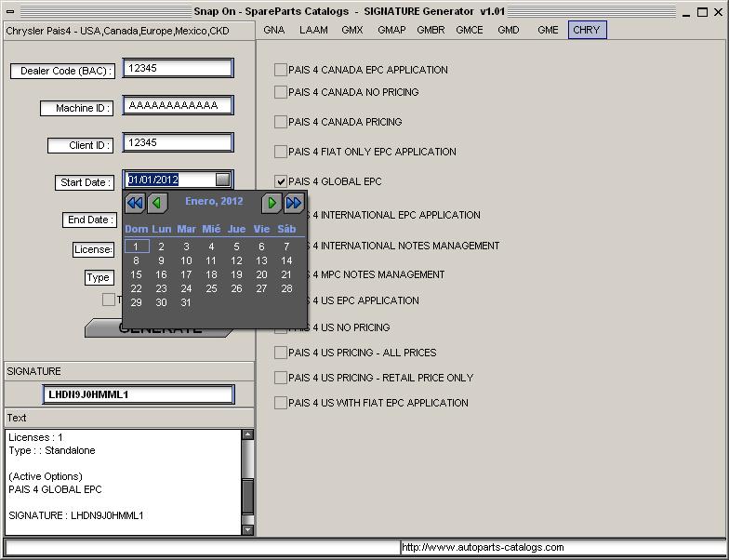Pick day 1 in the calendar
729x560 pixels.
click(x=137, y=246)
